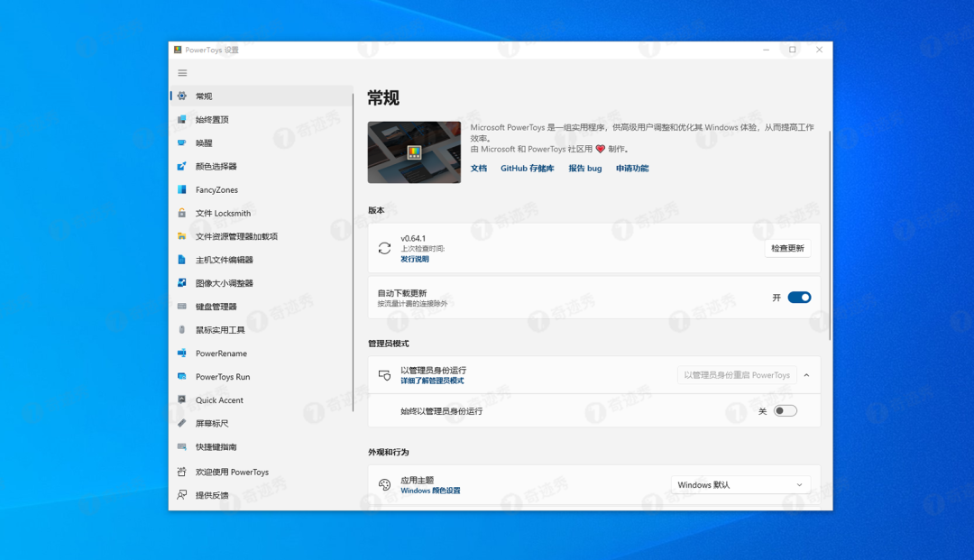Open 文件 Locksmith padlock icon
Viewport: 974px width, 560px height.
181,213
